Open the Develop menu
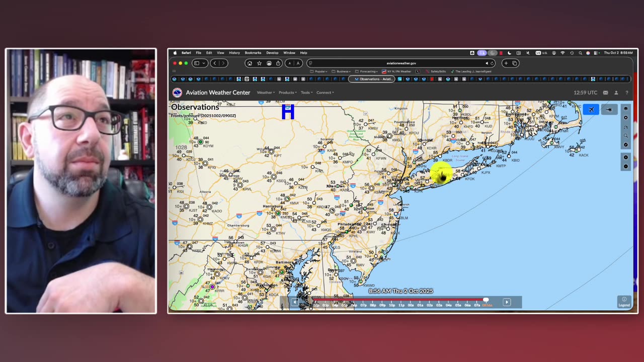 pos(272,53)
